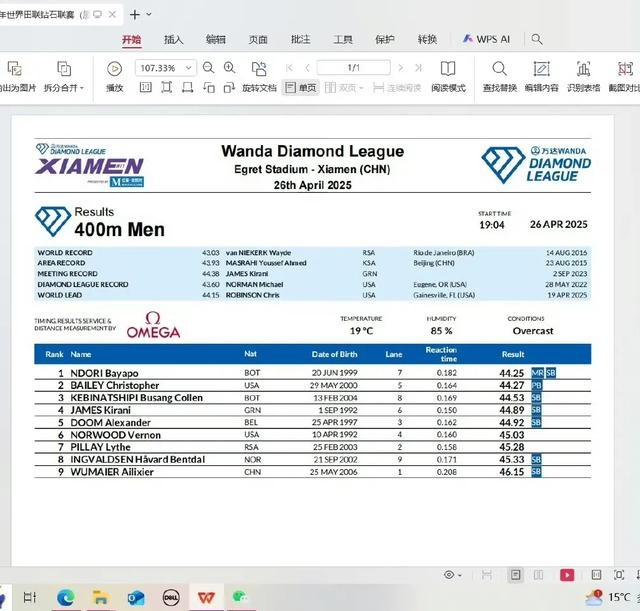Open the Protect (保护) ribbon tab
640x611 pixels.
pyautogui.click(x=385, y=40)
